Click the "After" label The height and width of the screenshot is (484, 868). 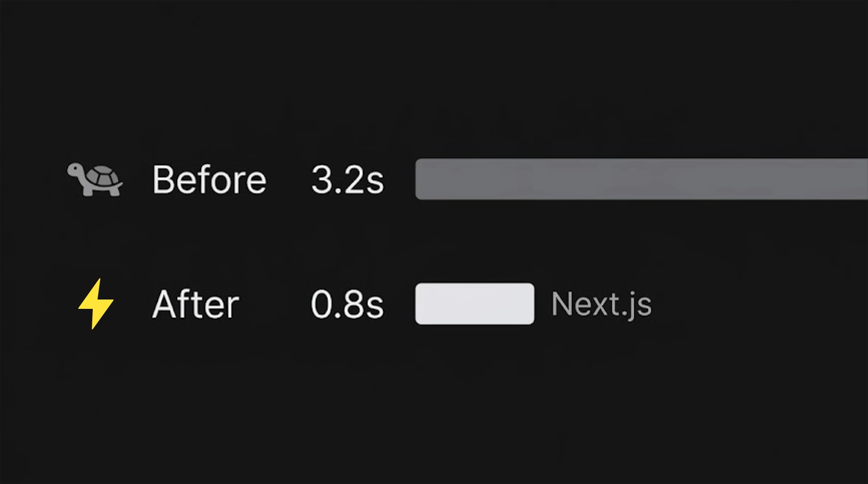click(195, 304)
